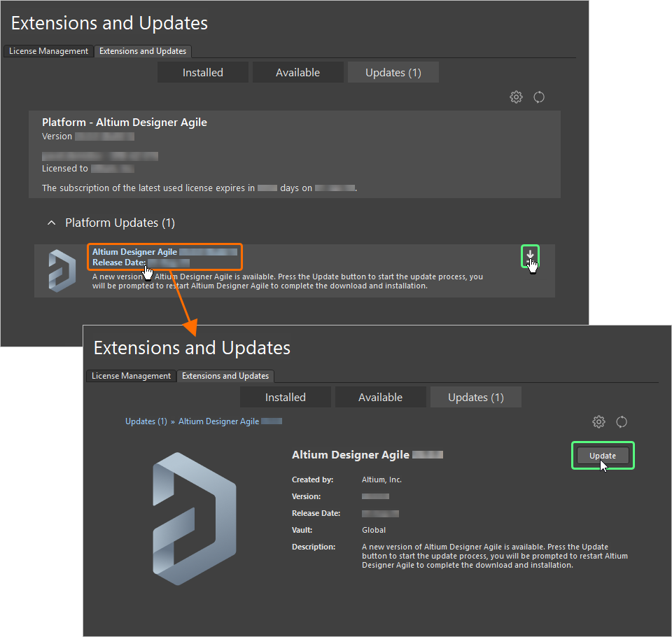The width and height of the screenshot is (672, 637).
Task: Open settings gear in the lower dialog
Action: pos(598,421)
